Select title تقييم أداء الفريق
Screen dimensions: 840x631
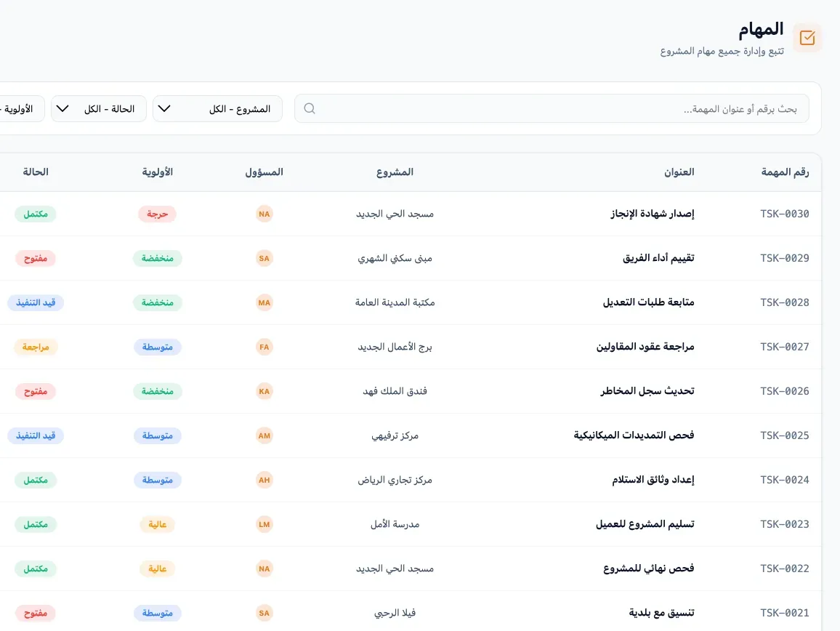point(658,258)
